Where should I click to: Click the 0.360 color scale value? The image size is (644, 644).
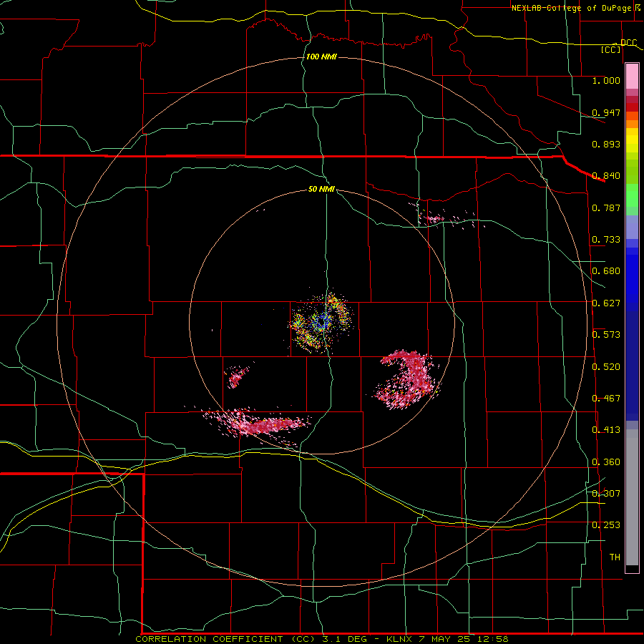pyautogui.click(x=606, y=462)
